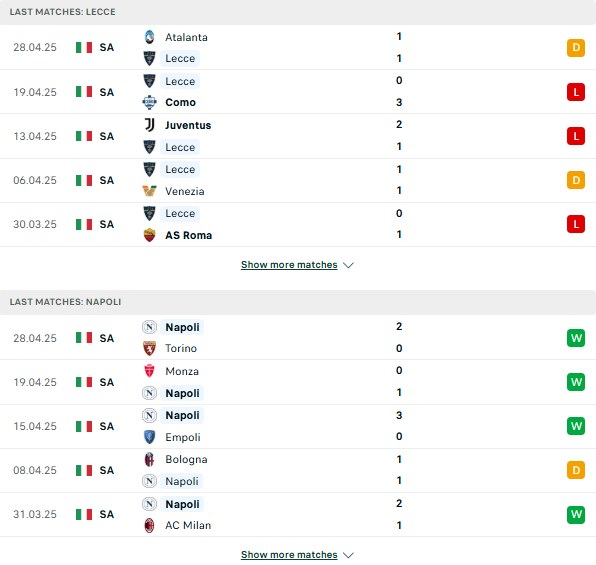The width and height of the screenshot is (596, 565).
Task: Expand Show more matches under Lecce
Action: (289, 265)
